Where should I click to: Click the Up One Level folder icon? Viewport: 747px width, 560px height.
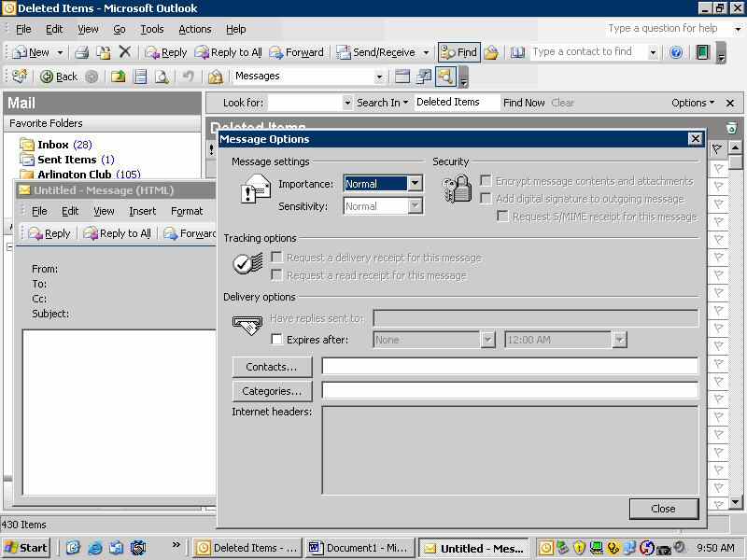[119, 77]
